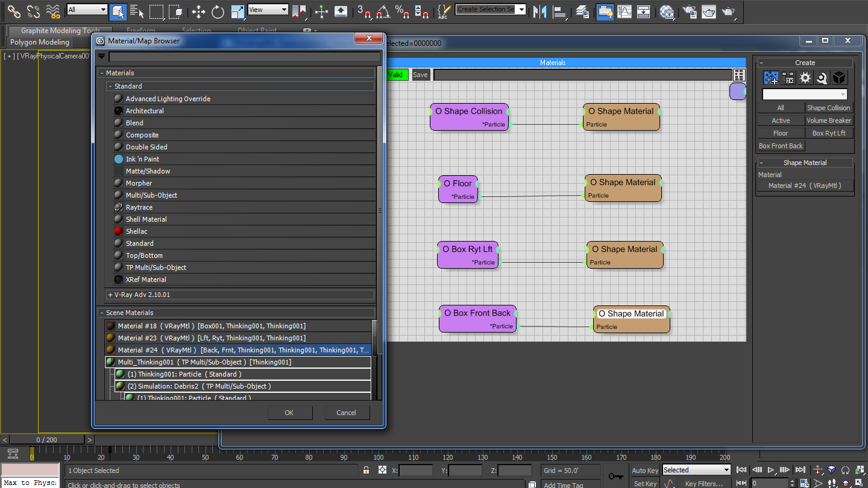Open the empty dropdown in the Create panel
Viewport: 868px width, 488px height.
pos(805,95)
